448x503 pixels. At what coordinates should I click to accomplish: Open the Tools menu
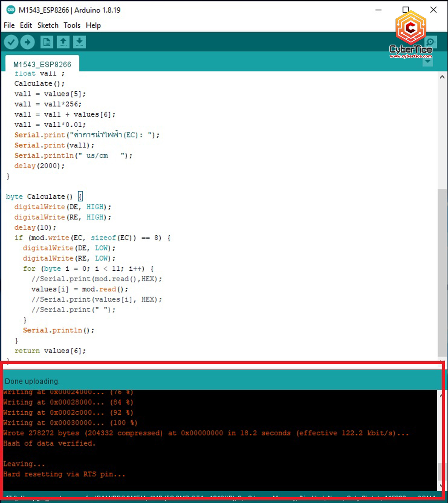coord(72,25)
